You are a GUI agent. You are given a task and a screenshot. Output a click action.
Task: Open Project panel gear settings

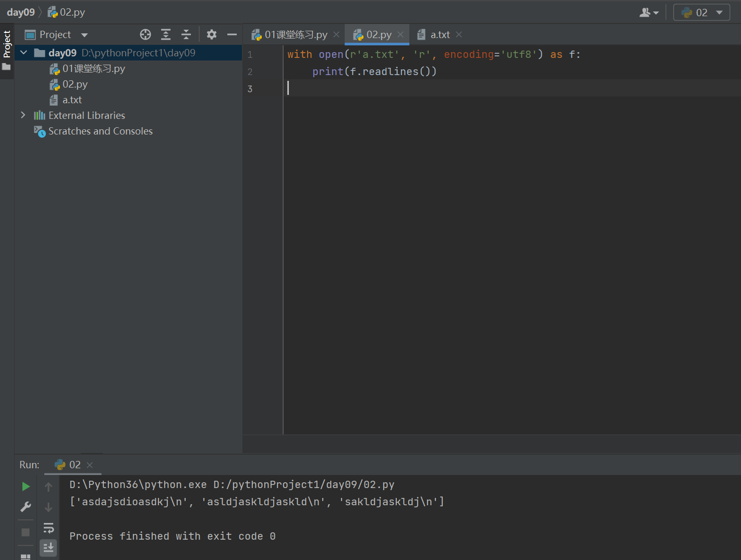tap(211, 34)
